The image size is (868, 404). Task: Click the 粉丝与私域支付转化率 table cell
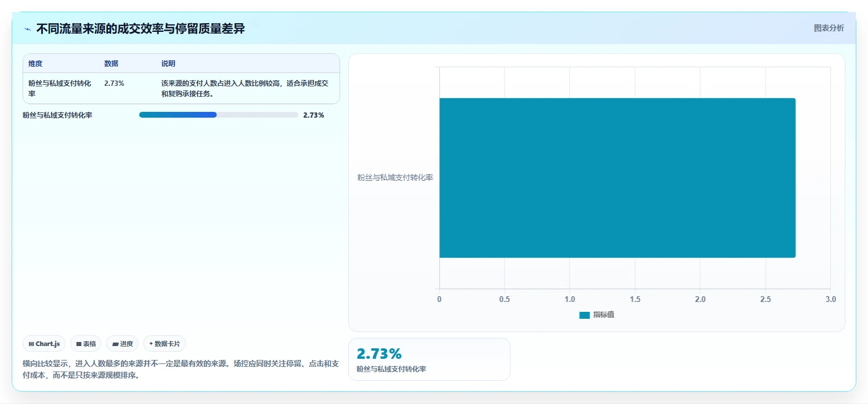click(60, 88)
